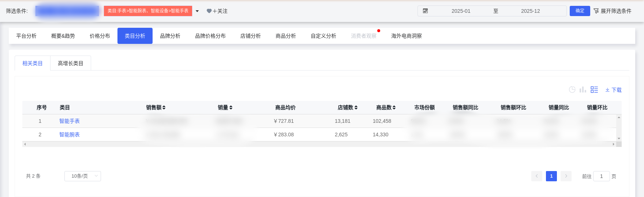Sort table by 销售额 column
This screenshot has height=197, width=644.
coord(164,107)
